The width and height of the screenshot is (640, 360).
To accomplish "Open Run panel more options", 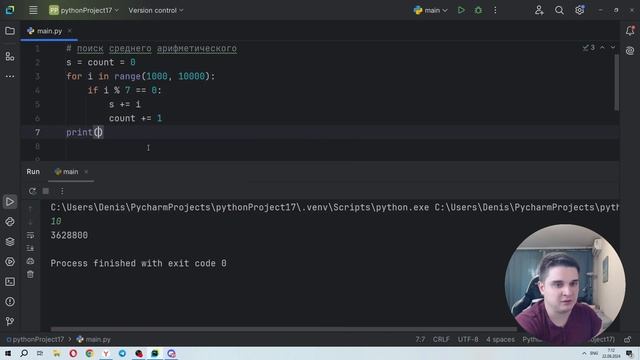I will pos(62,191).
